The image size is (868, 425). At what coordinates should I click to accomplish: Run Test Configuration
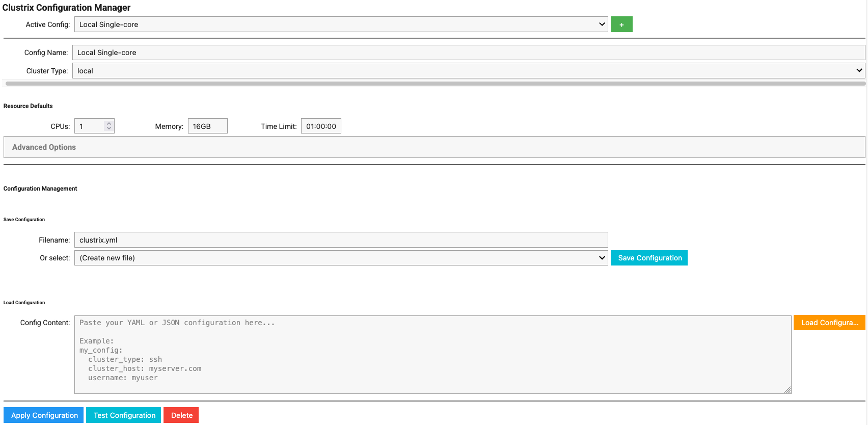click(124, 415)
